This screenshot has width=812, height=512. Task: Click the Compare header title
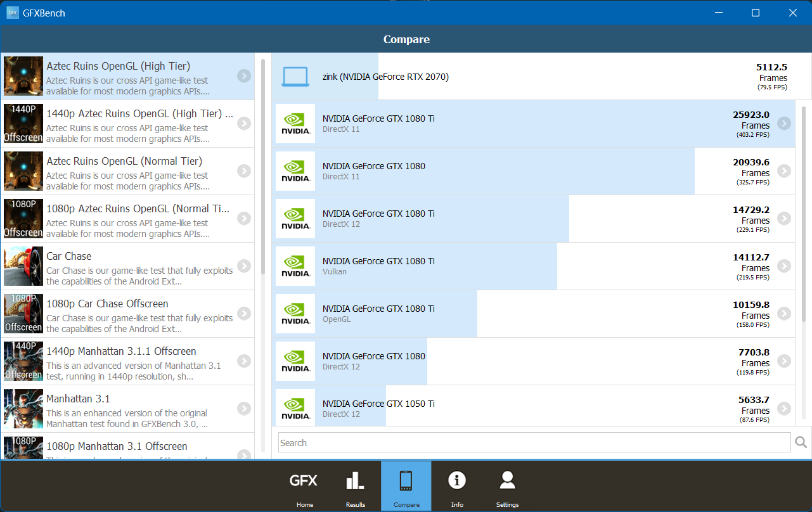coord(406,39)
